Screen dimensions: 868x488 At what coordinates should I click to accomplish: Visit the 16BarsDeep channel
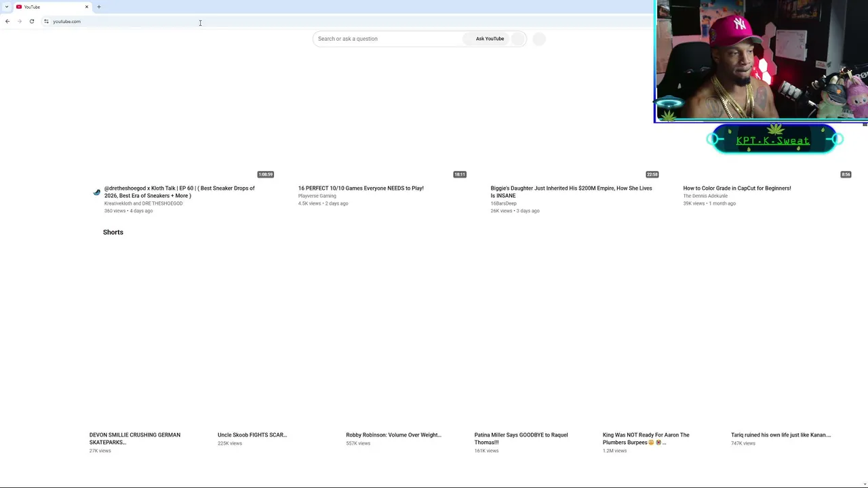[x=504, y=203]
